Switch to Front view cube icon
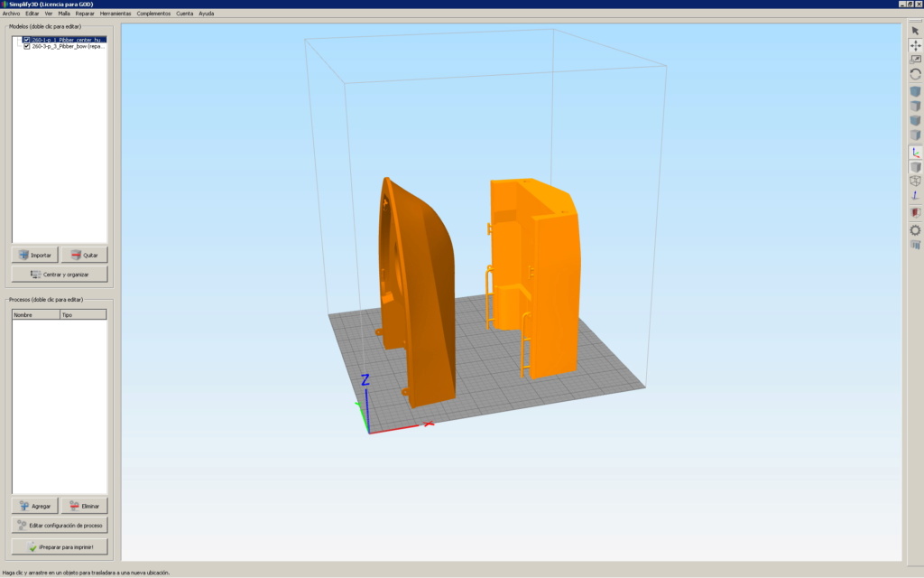The height and width of the screenshot is (578, 924). [915, 120]
